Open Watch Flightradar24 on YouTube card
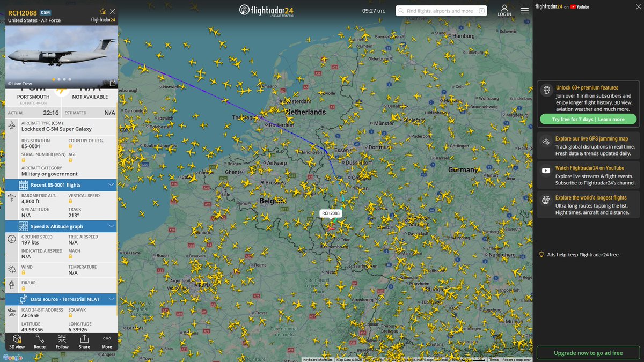 [588, 175]
